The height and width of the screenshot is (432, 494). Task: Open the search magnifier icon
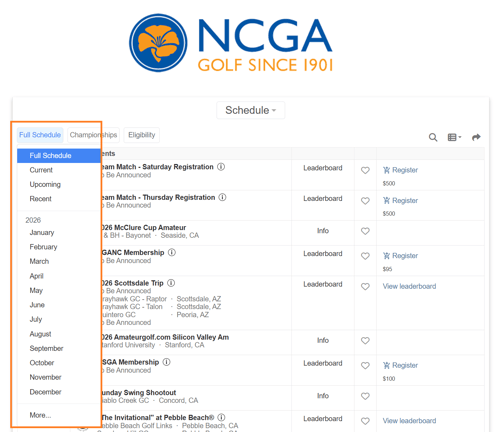pyautogui.click(x=433, y=137)
